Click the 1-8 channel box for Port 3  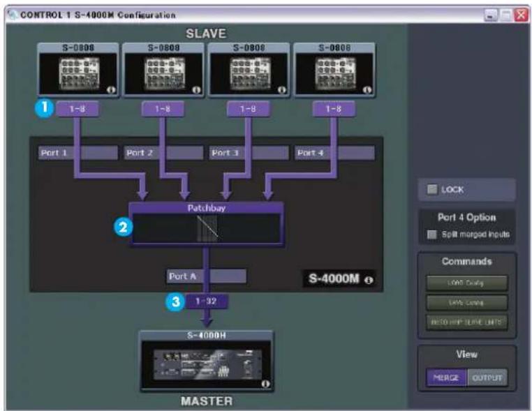[249, 109]
